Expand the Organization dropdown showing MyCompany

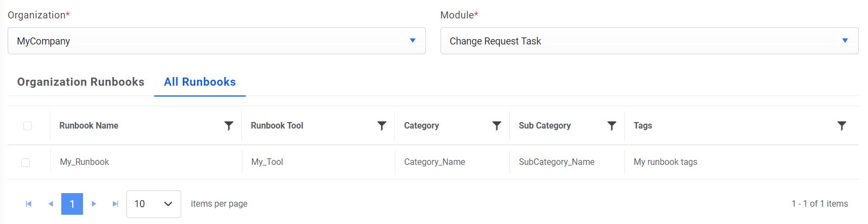(216, 41)
